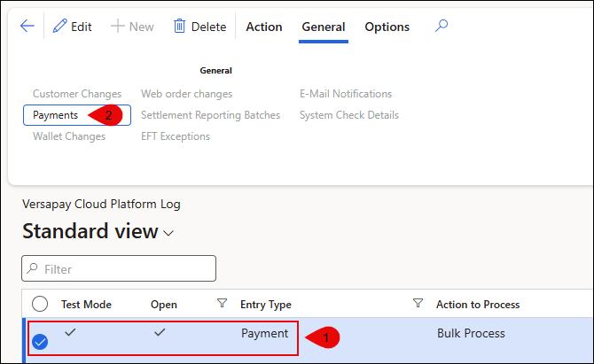Click the Edit label text
The image size is (594, 364).
point(81,27)
